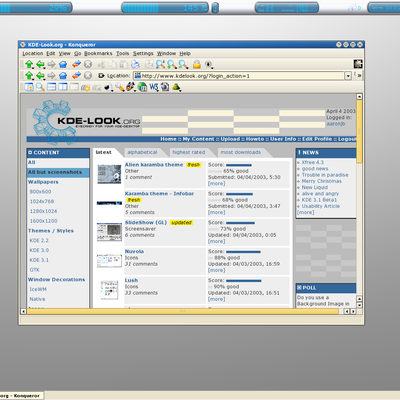Open the Window menu
This screenshot has width=400, height=400.
coord(166,53)
